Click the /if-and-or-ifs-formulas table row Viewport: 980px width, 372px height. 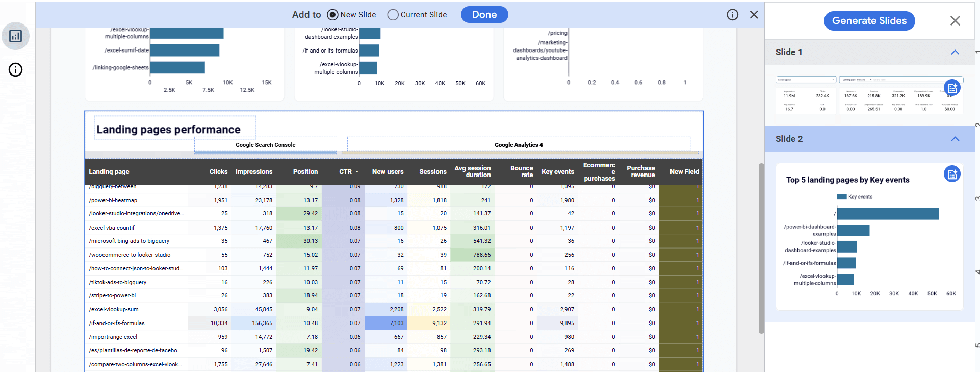117,323
